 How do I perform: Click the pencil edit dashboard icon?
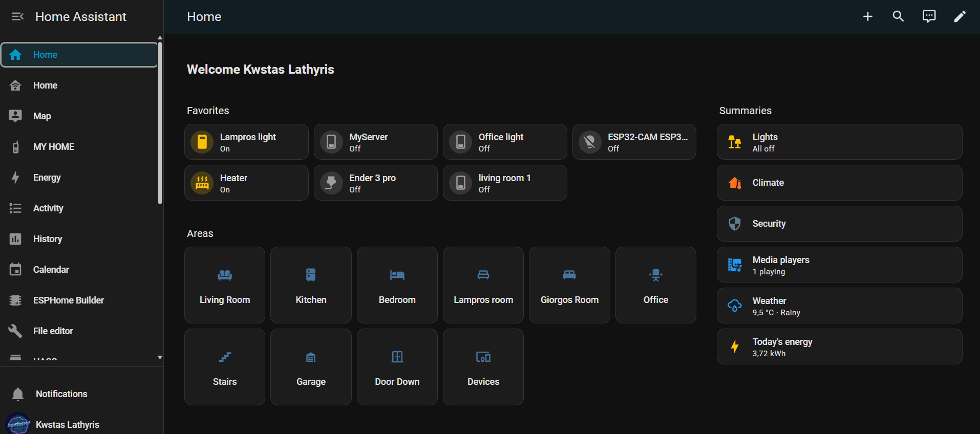960,17
